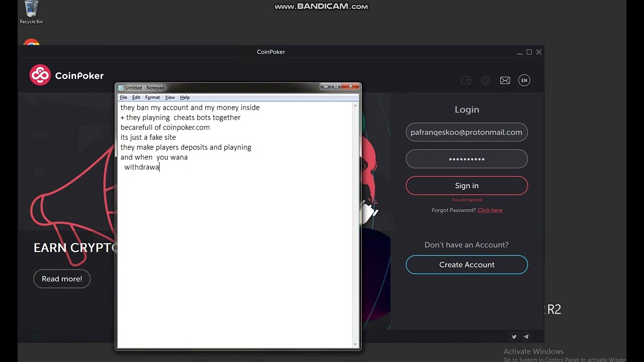The image size is (644, 362).
Task: Click the Notepad title bar icon
Action: pos(121,87)
